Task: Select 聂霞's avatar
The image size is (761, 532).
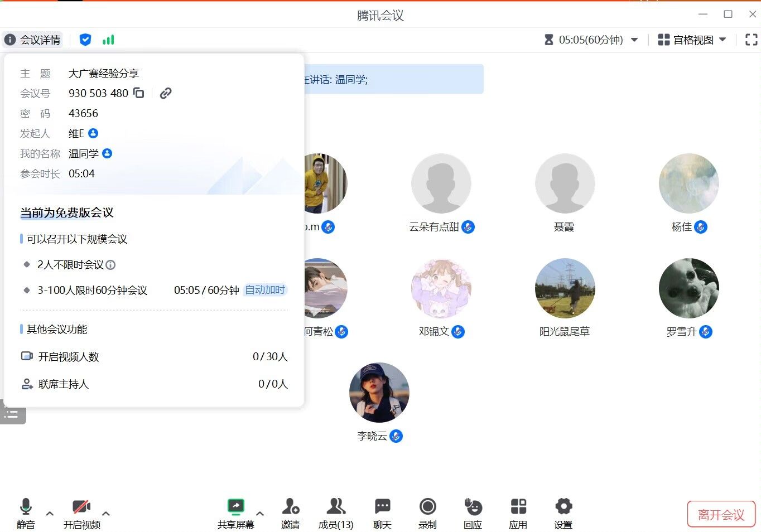Action: [565, 183]
